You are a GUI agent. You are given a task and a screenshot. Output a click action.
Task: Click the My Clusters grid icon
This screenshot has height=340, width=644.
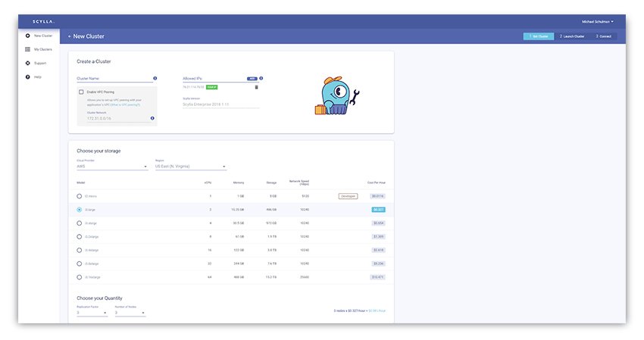(x=28, y=49)
